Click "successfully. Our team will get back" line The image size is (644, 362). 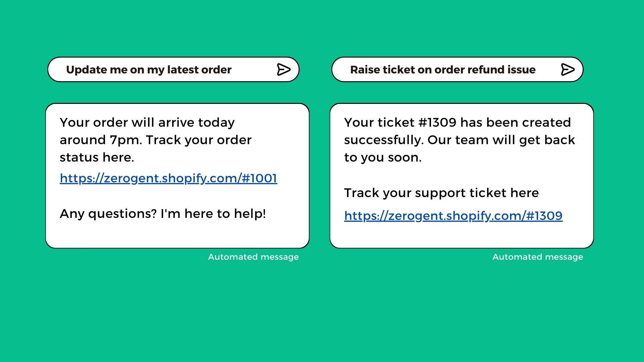459,140
